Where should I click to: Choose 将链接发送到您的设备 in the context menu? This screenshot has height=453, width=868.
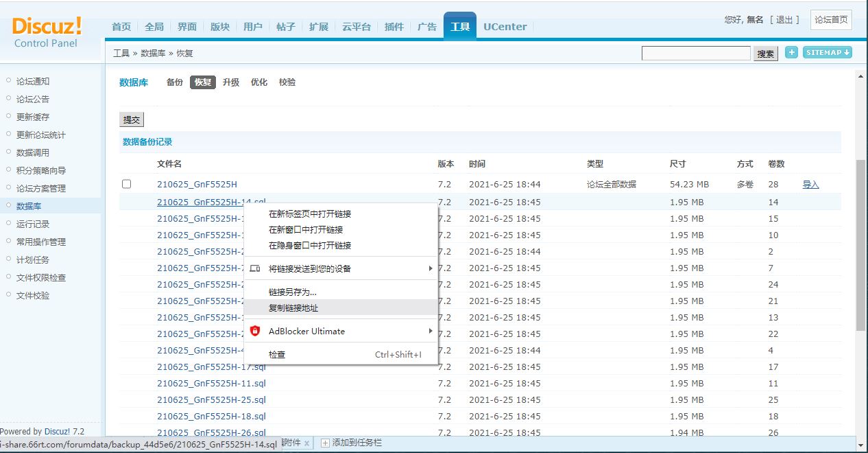point(341,268)
